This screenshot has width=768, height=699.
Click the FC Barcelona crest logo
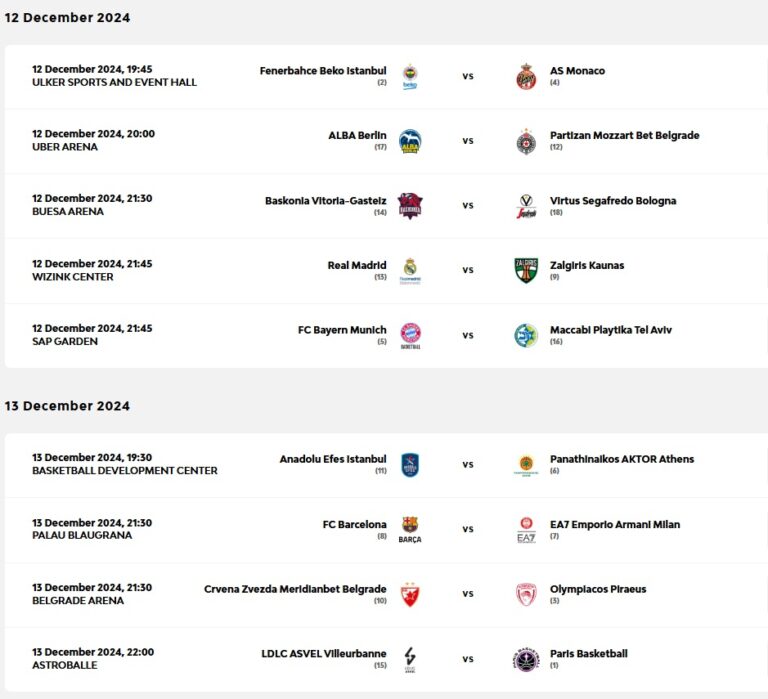tap(410, 527)
